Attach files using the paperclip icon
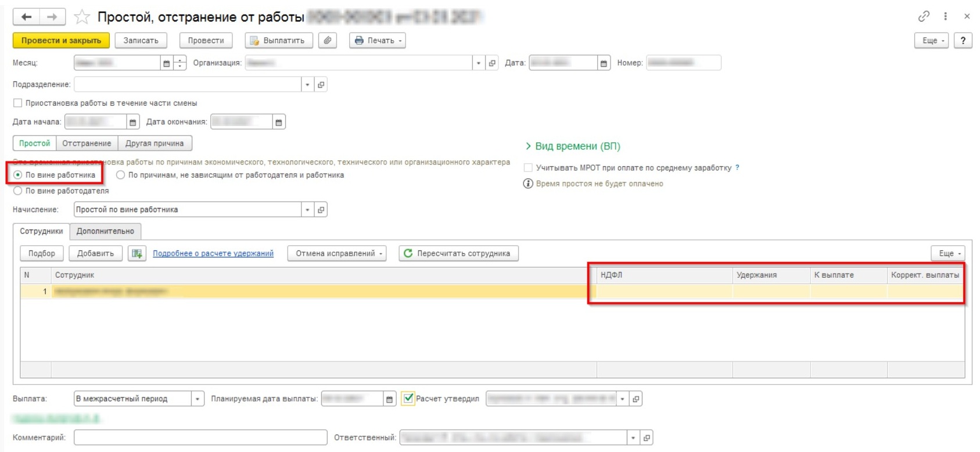 tap(328, 41)
